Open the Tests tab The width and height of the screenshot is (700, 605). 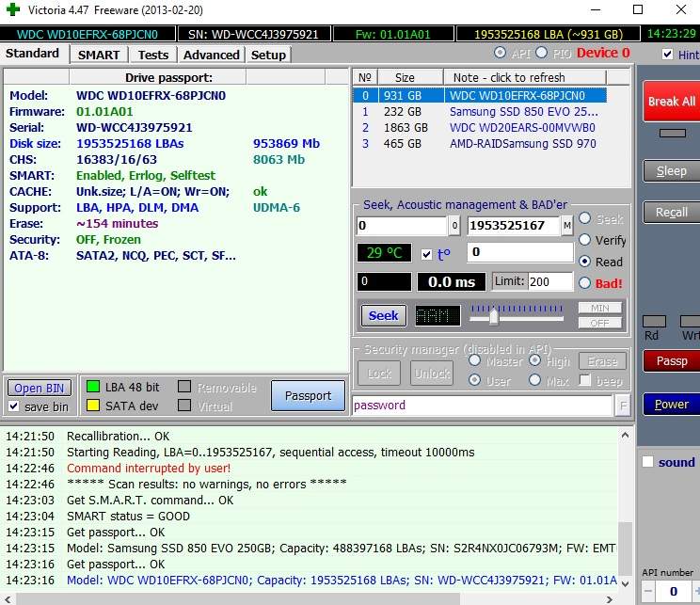coord(153,55)
